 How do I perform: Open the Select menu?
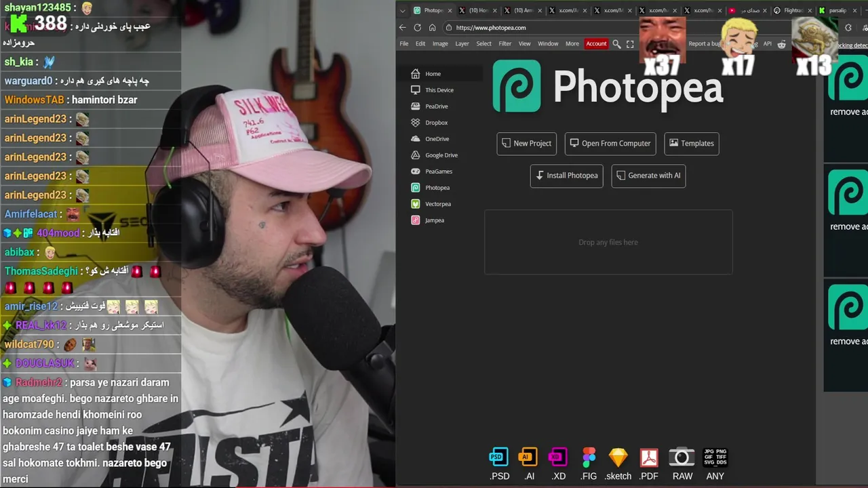point(484,44)
